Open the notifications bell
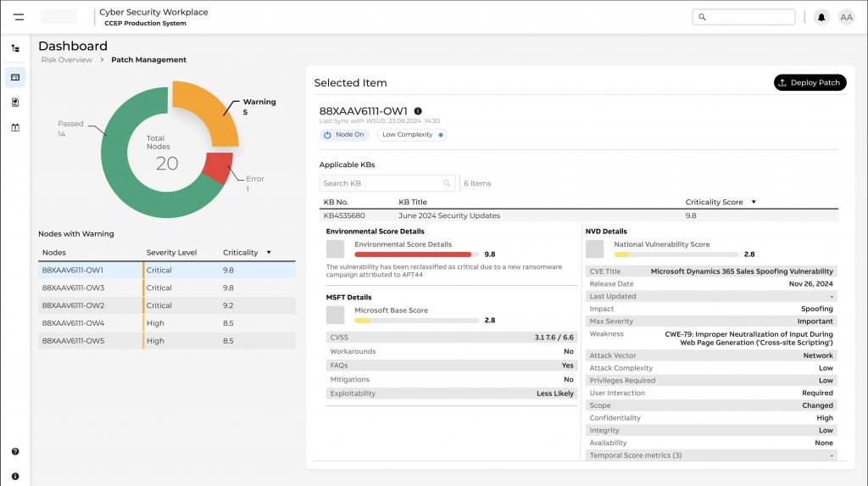The height and width of the screenshot is (486, 868). coord(821,17)
